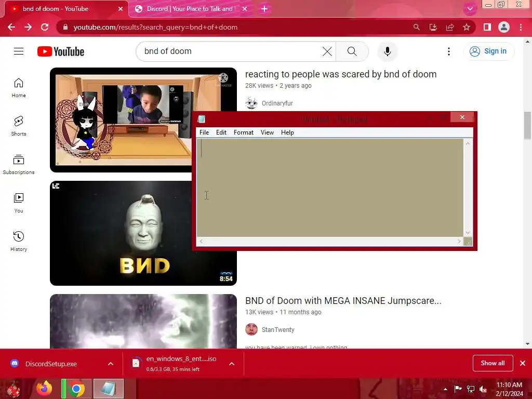The width and height of the screenshot is (532, 399).
Task: Click the Sign in button
Action: (489, 51)
